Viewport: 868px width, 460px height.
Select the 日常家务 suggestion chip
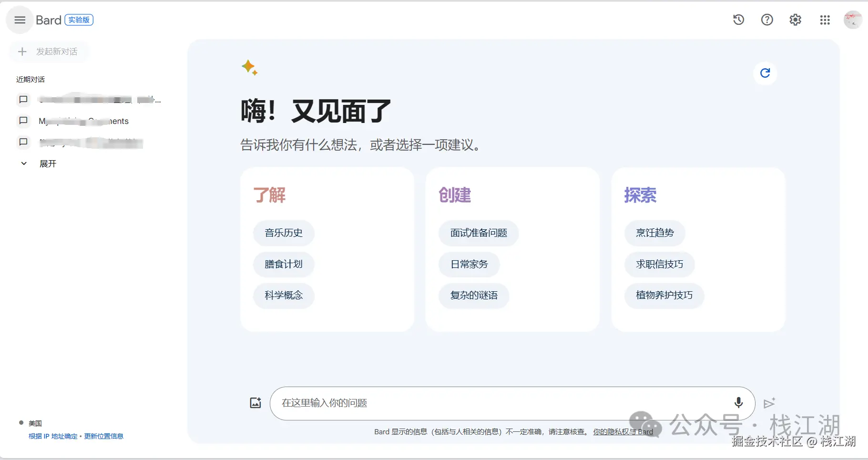pyautogui.click(x=469, y=264)
